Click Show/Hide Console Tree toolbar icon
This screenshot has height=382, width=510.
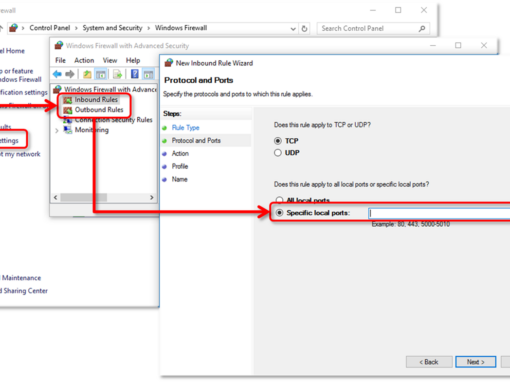tap(101, 74)
